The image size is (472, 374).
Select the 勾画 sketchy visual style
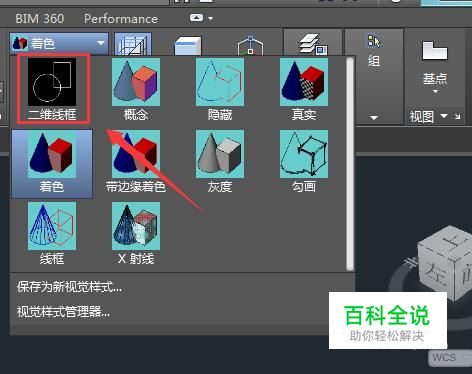[x=304, y=161]
